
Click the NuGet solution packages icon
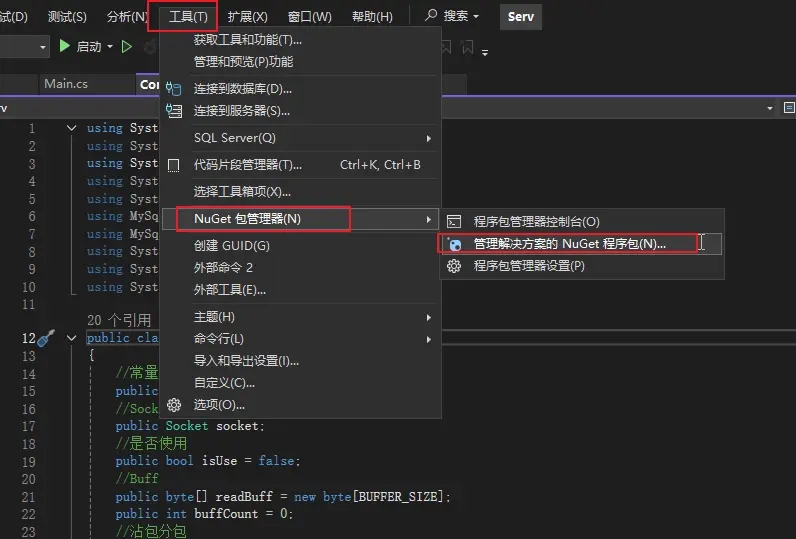click(455, 244)
